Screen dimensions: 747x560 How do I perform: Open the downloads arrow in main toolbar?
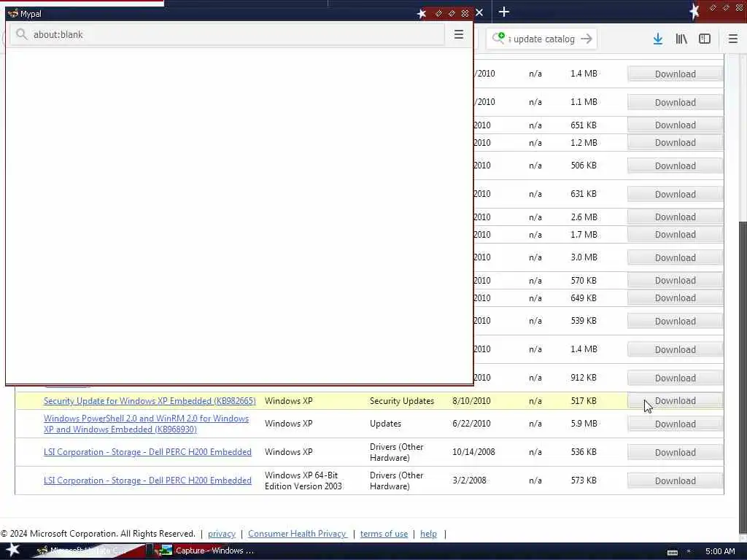(657, 39)
